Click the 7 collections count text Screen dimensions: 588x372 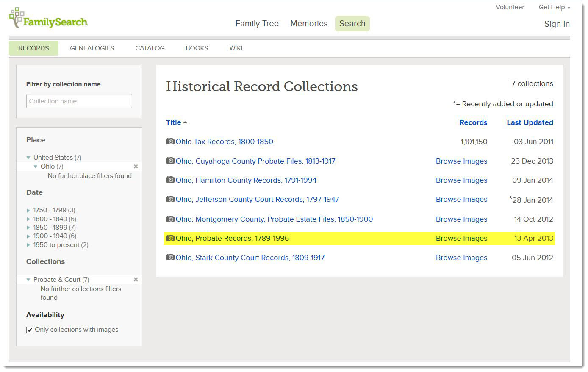(532, 83)
